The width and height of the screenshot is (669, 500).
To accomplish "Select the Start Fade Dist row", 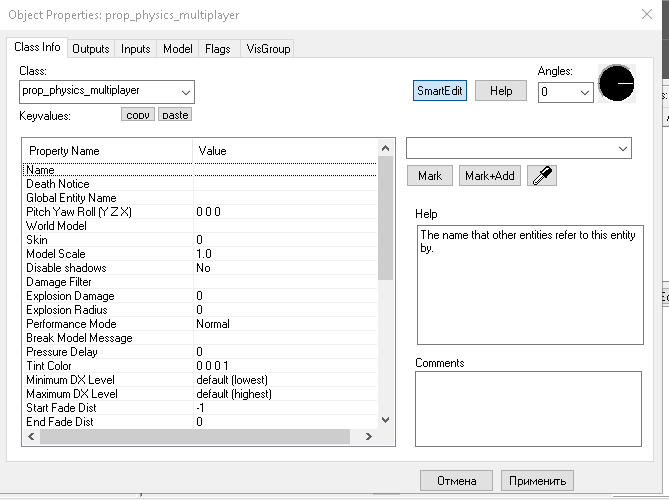I will (200, 408).
